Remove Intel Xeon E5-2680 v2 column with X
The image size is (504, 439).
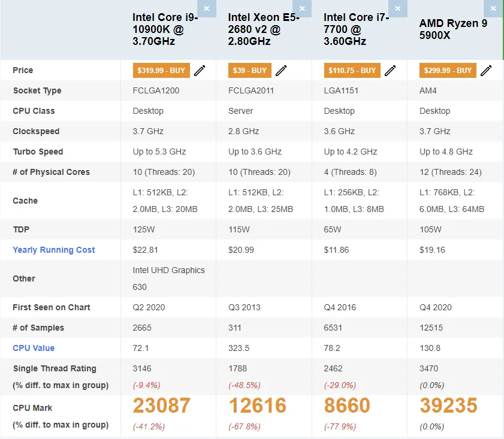pyautogui.click(x=302, y=8)
